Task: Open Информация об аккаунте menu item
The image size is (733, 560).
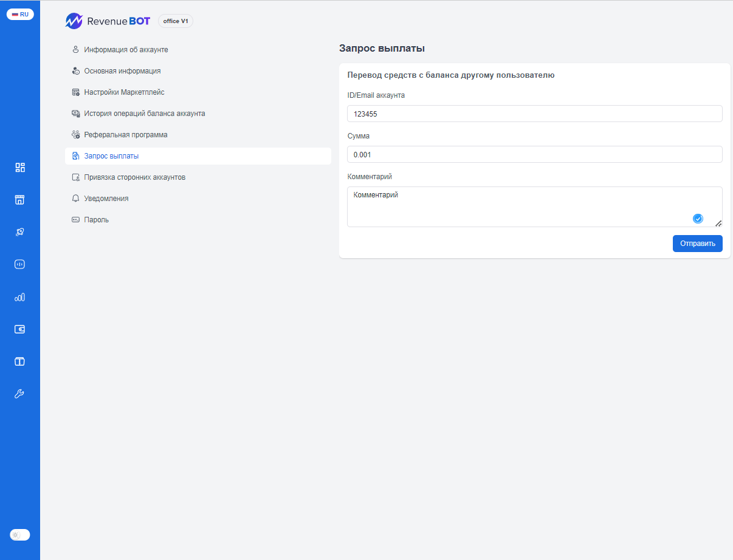Action: pos(198,50)
